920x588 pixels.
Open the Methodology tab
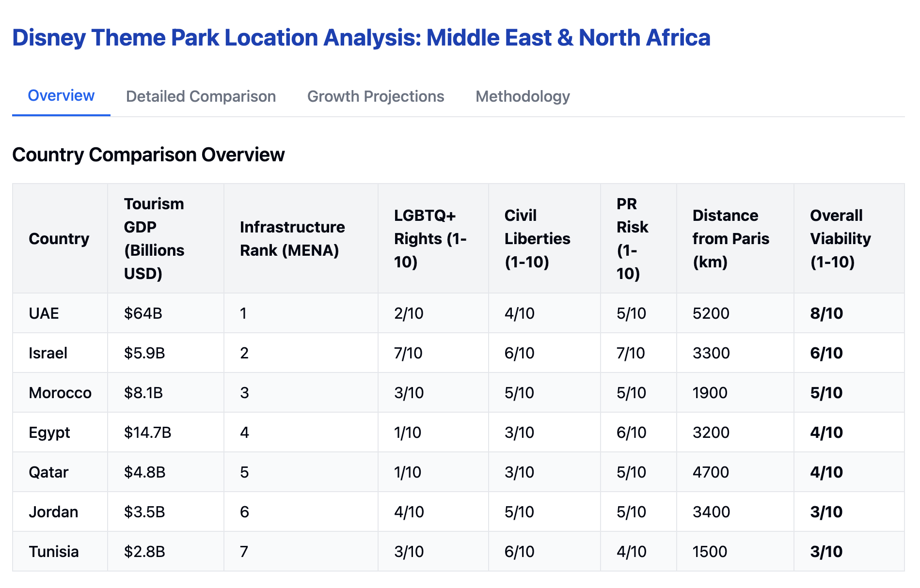click(523, 96)
